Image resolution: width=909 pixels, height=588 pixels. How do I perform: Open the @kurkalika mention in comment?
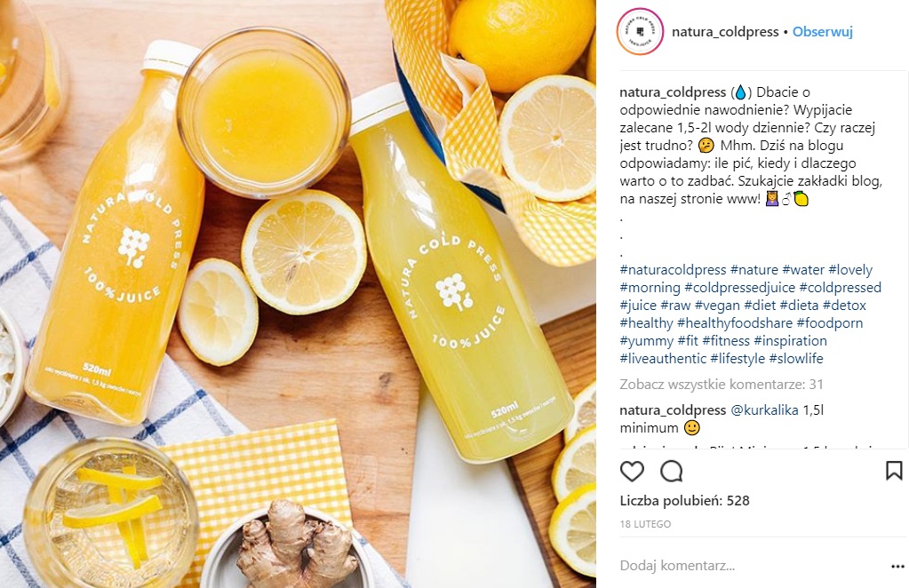764,410
